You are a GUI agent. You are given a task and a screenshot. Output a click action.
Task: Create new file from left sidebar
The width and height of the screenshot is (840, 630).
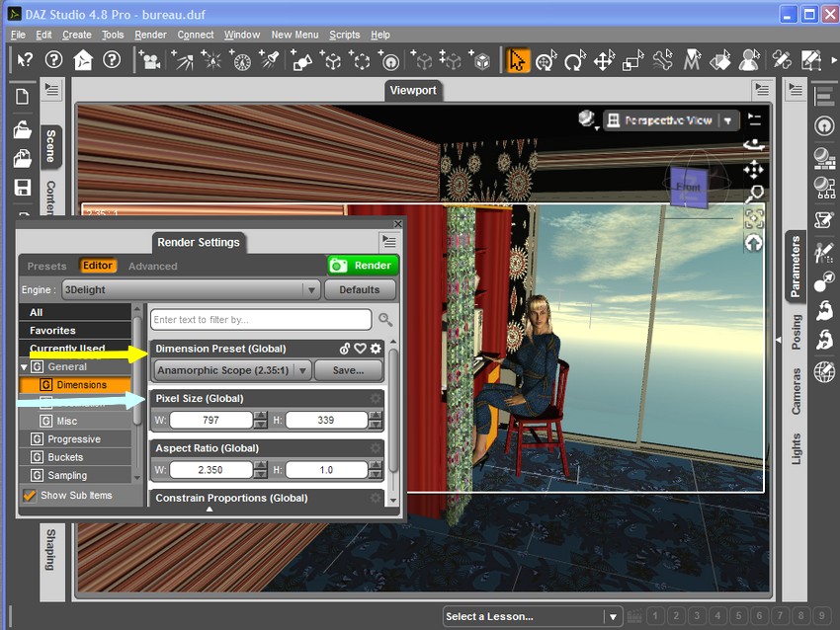22,97
